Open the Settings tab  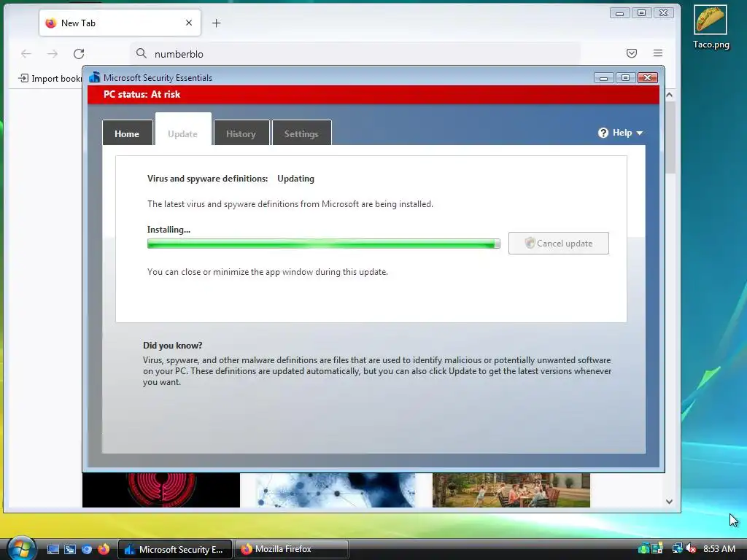click(x=301, y=133)
